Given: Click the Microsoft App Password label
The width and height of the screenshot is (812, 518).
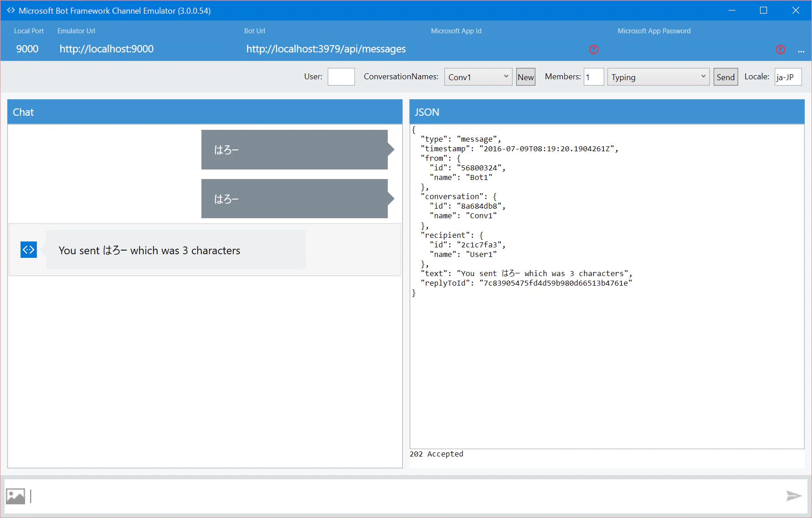Looking at the screenshot, I should pyautogui.click(x=654, y=31).
